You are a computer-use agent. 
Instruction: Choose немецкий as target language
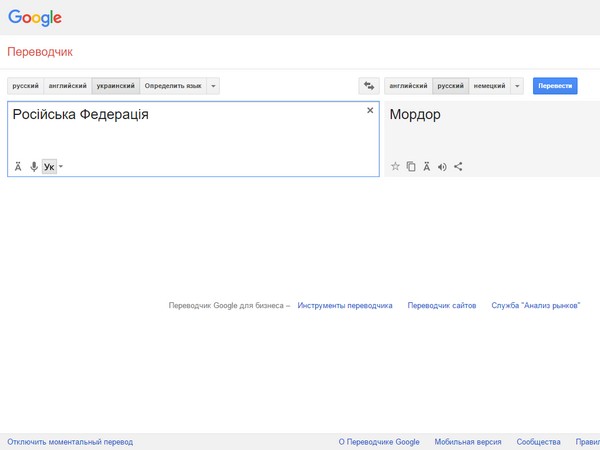(x=489, y=86)
